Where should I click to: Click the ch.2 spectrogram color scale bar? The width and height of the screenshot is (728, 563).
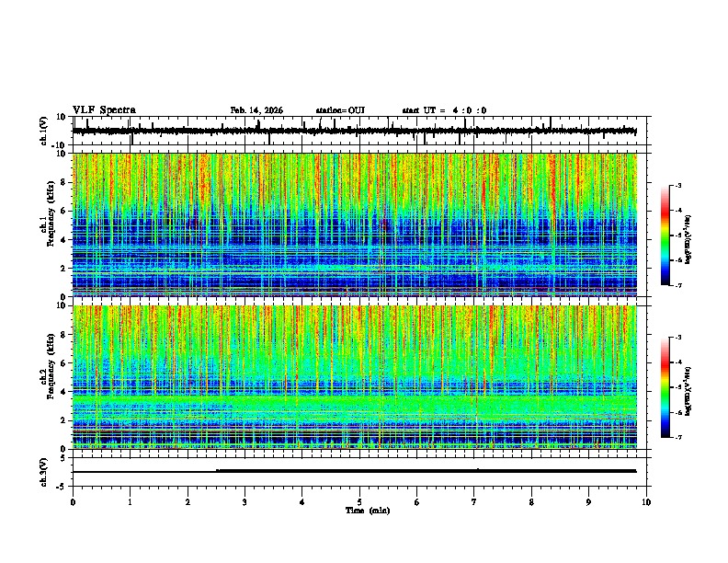tap(665, 387)
